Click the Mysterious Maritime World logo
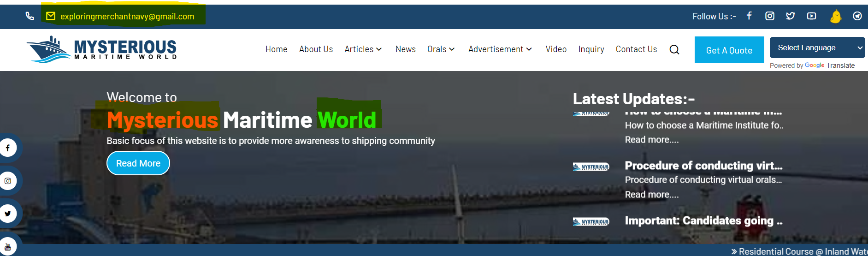868x256 pixels. click(102, 49)
